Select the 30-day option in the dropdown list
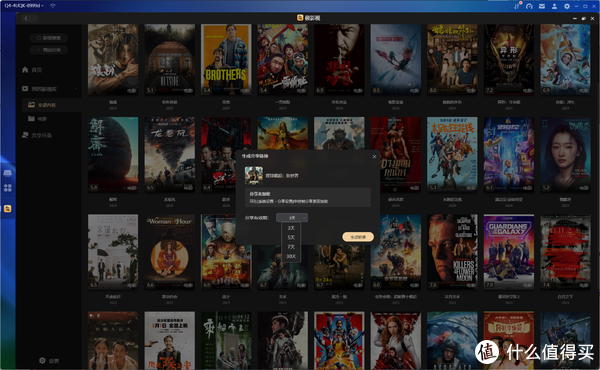 291,256
